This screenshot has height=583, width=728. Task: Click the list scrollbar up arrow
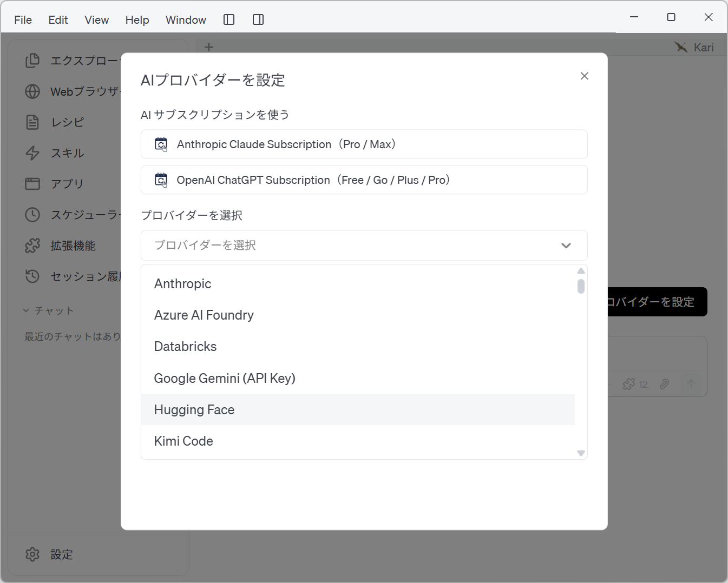581,271
